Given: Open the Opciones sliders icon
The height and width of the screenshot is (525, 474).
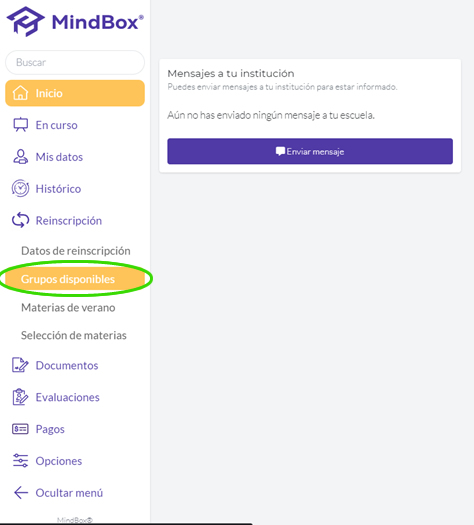Looking at the screenshot, I should point(20,461).
